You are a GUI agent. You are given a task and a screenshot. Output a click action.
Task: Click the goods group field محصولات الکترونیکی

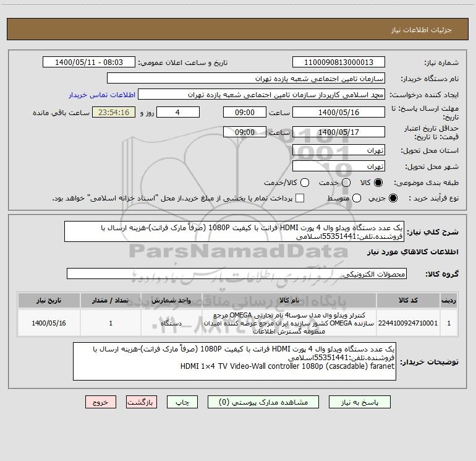click(237, 274)
